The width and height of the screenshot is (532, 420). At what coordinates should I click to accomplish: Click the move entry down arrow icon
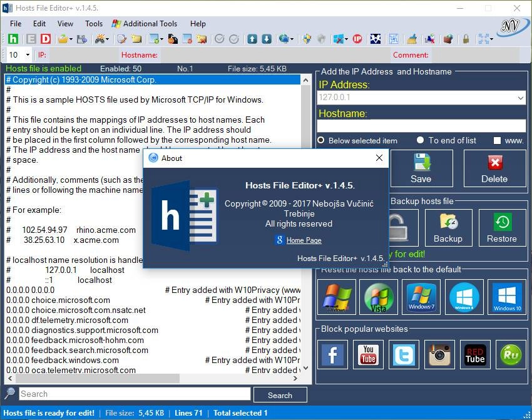tap(267, 39)
